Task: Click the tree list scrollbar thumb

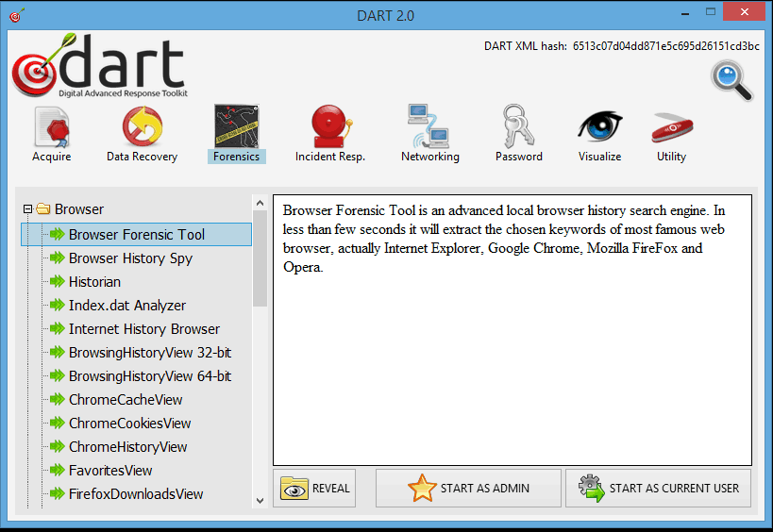Action: (x=260, y=258)
